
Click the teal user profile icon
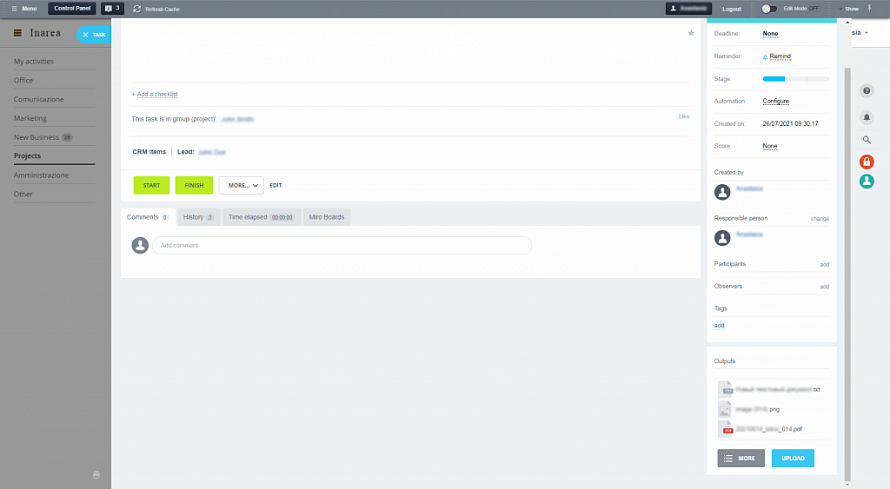pos(867,181)
